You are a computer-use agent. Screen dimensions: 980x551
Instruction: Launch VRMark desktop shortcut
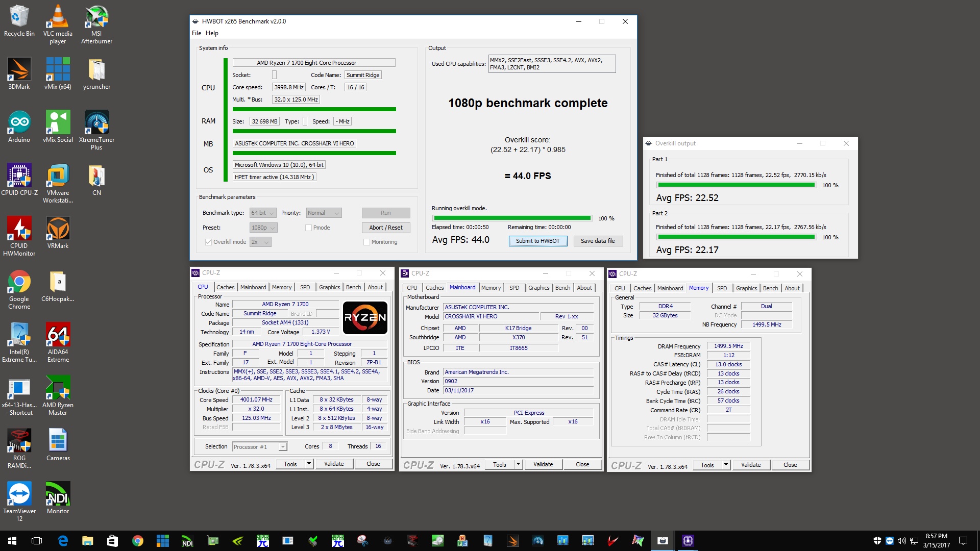pyautogui.click(x=58, y=233)
